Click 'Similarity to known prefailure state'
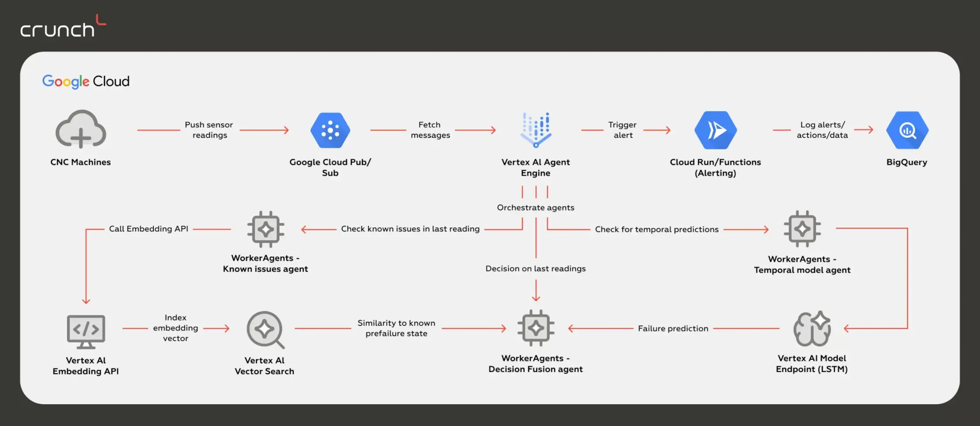Image resolution: width=980 pixels, height=426 pixels. (396, 328)
